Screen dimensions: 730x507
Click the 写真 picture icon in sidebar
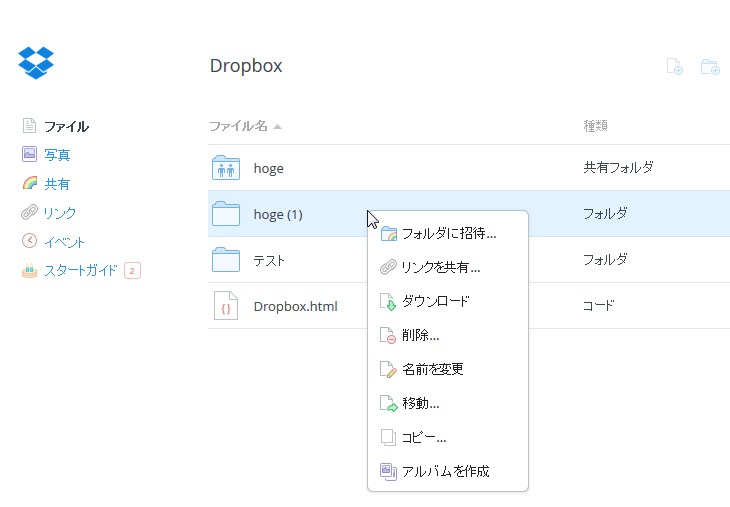pyautogui.click(x=29, y=154)
